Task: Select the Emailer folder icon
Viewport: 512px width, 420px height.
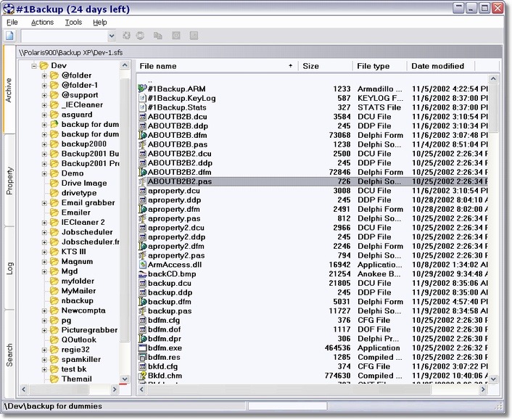Action: coord(54,213)
